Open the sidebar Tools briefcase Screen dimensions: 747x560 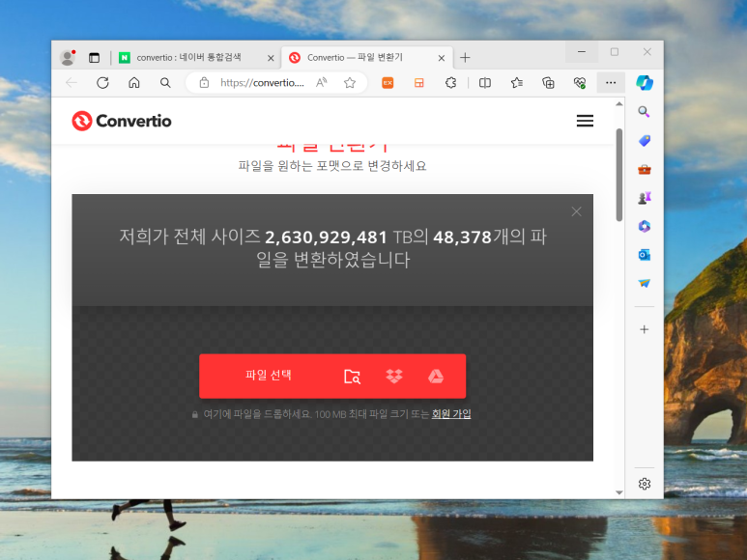tap(645, 169)
